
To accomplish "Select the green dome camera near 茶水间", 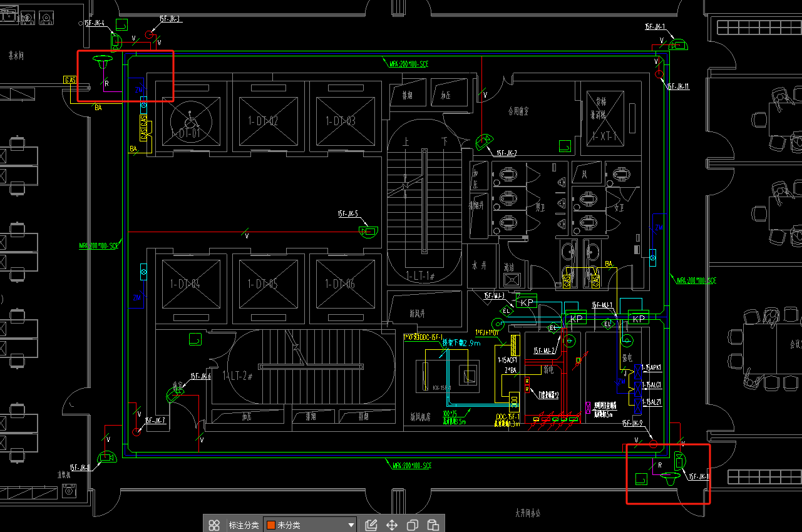I will point(101,61).
